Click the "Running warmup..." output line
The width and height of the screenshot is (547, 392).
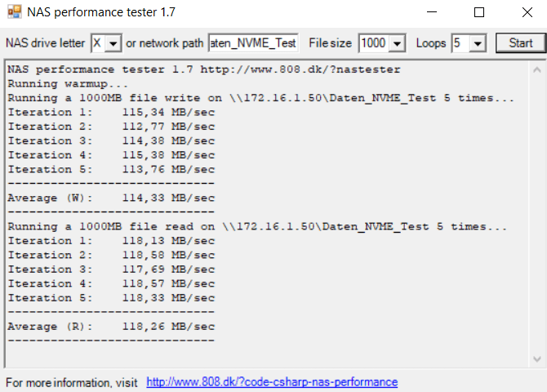click(x=69, y=83)
